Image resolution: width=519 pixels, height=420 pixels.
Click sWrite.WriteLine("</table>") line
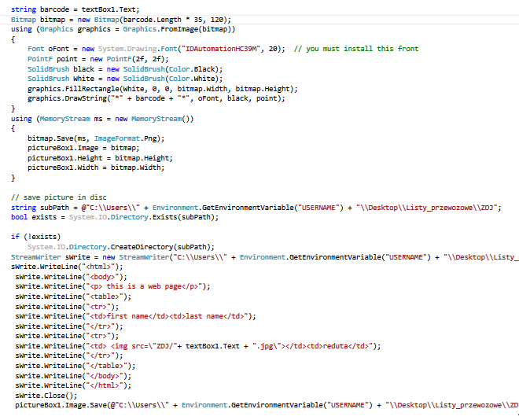click(x=75, y=366)
